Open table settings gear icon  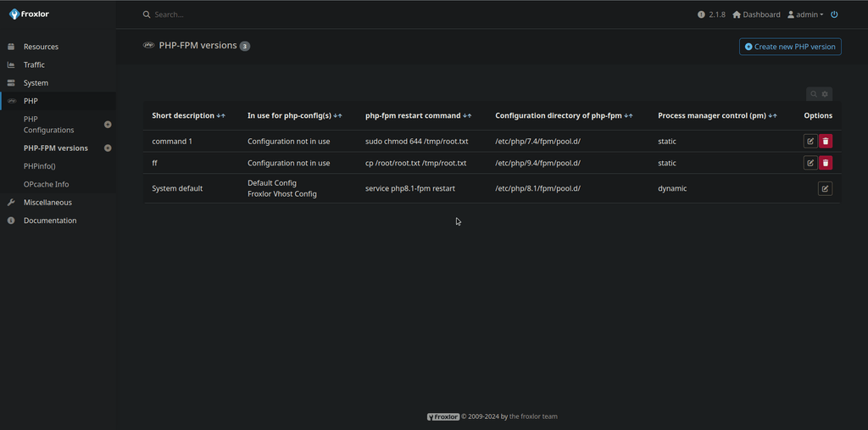point(825,94)
